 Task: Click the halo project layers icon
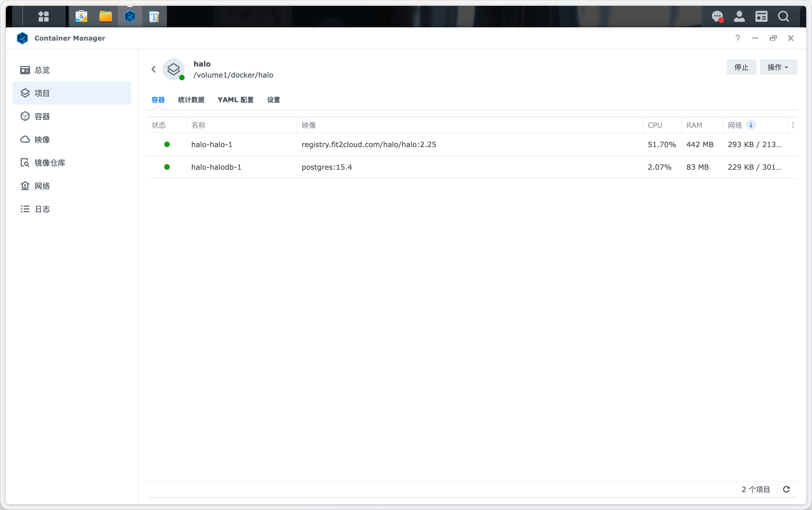tap(173, 70)
